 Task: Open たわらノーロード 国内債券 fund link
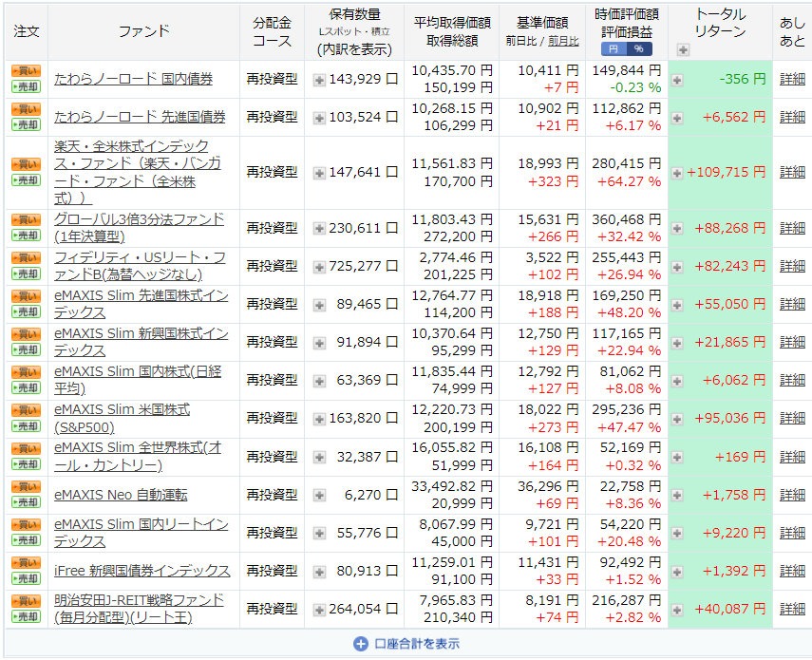pyautogui.click(x=134, y=79)
